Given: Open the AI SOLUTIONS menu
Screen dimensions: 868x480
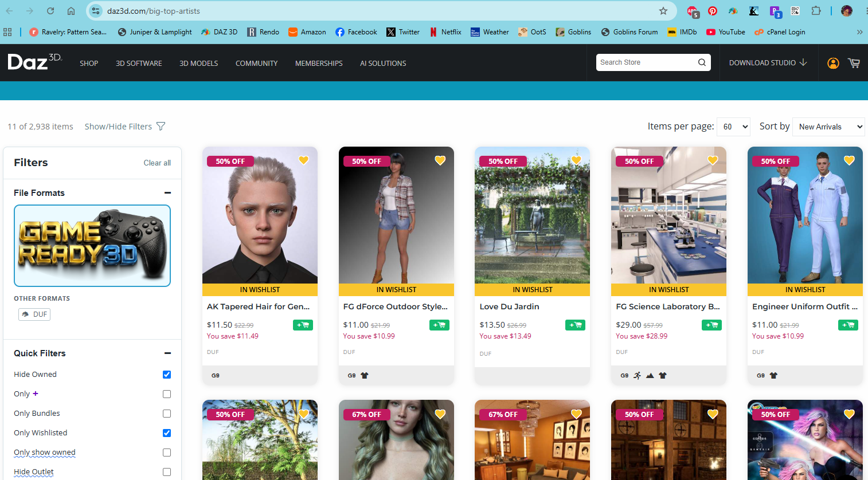Looking at the screenshot, I should click(x=383, y=63).
